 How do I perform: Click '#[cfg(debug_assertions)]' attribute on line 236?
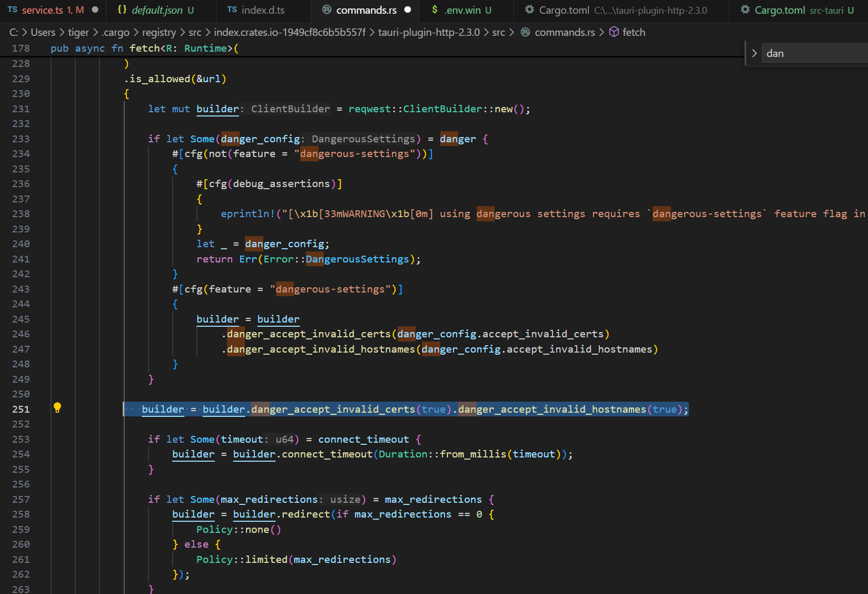(269, 183)
